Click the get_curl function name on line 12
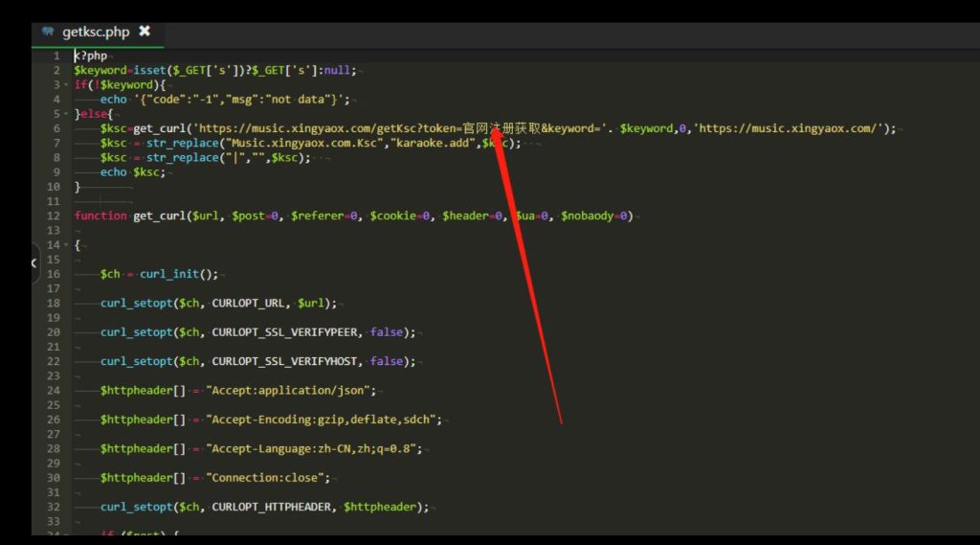 tap(159, 216)
